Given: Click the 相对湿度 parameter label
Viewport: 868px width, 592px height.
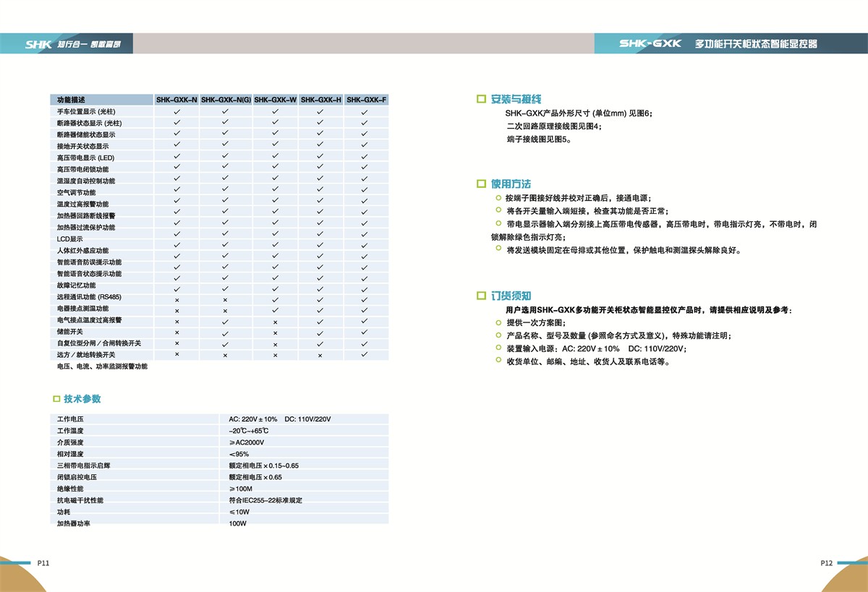Looking at the screenshot, I should [70, 454].
